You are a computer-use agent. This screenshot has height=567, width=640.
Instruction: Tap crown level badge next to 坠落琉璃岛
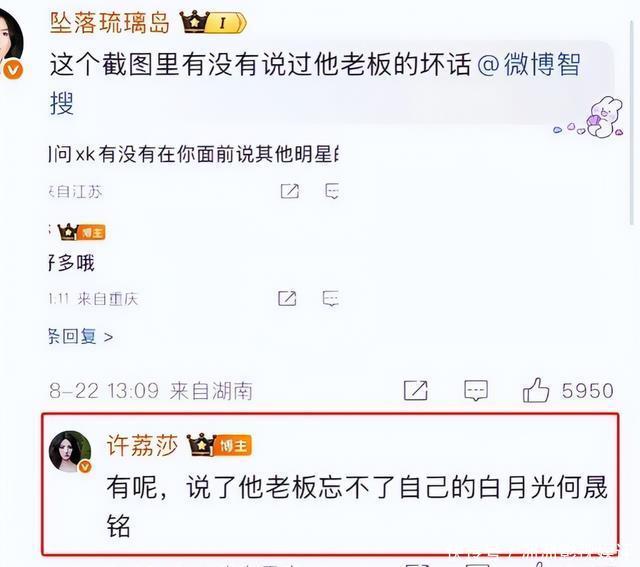point(213,22)
